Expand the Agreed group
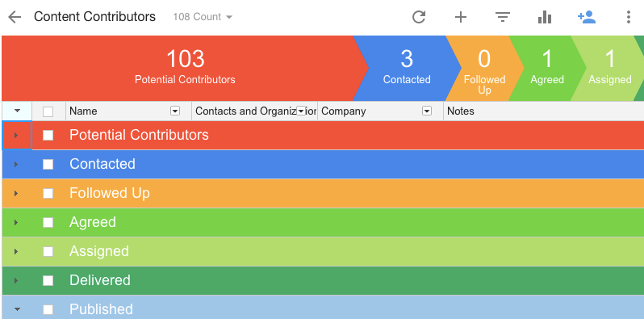 coord(16,222)
